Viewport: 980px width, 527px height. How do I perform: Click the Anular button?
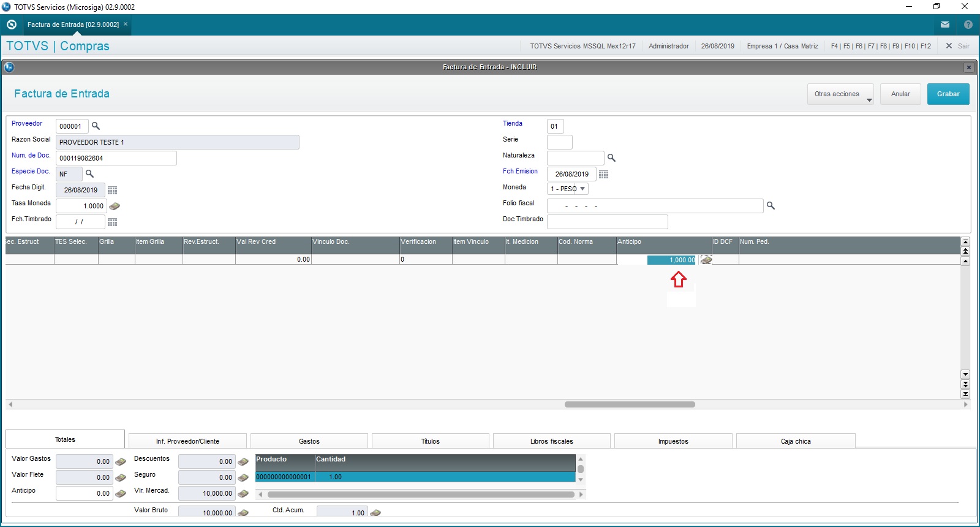tap(900, 94)
